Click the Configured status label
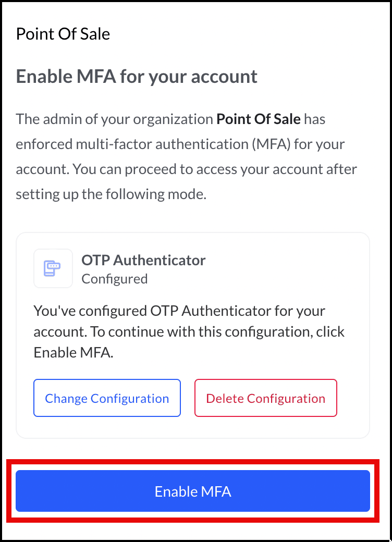Image resolution: width=392 pixels, height=542 pixels. pos(114,279)
